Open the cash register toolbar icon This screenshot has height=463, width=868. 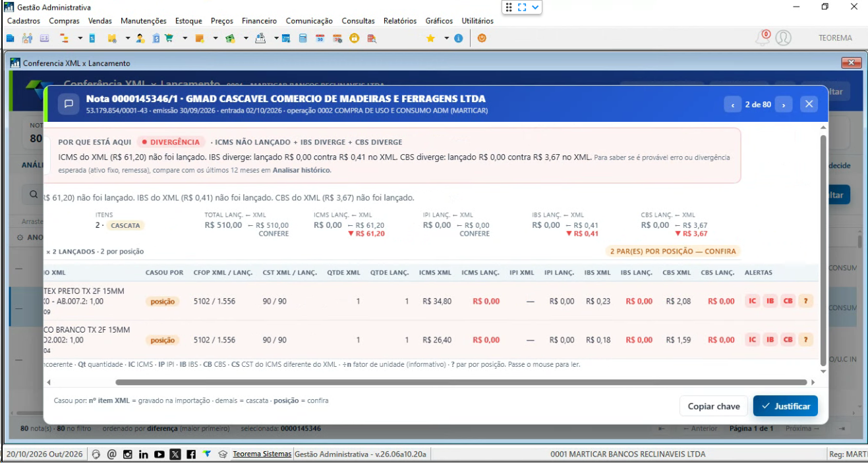click(x=260, y=38)
